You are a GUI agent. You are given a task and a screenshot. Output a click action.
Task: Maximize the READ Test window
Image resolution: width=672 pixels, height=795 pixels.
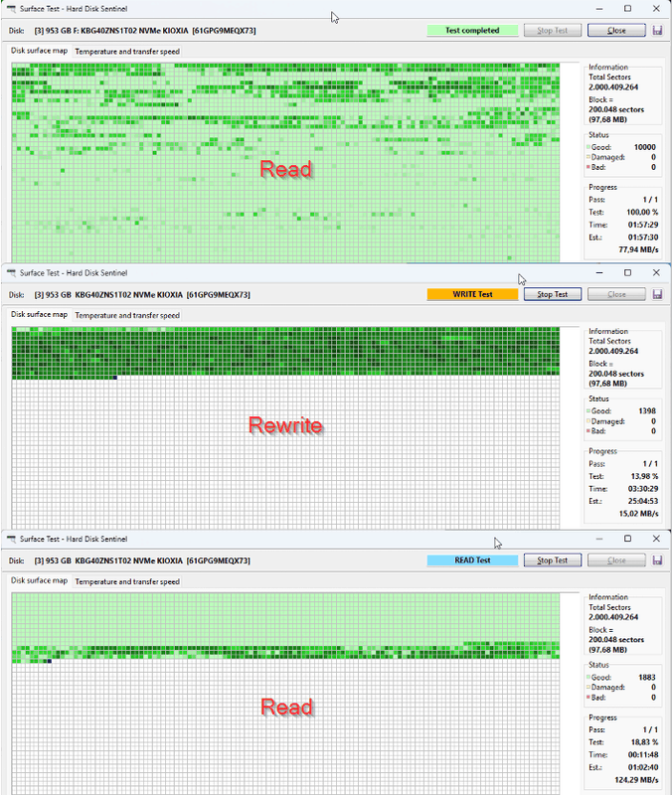pyautogui.click(x=628, y=539)
